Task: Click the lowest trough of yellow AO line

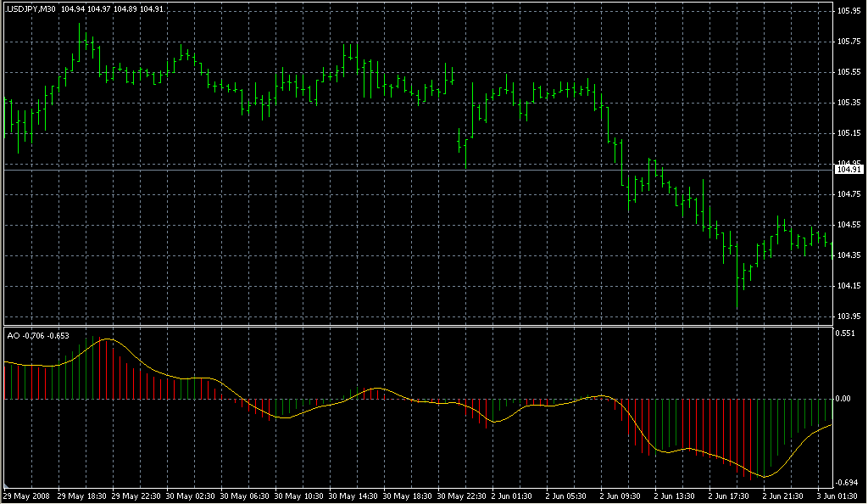Action: 765,477
